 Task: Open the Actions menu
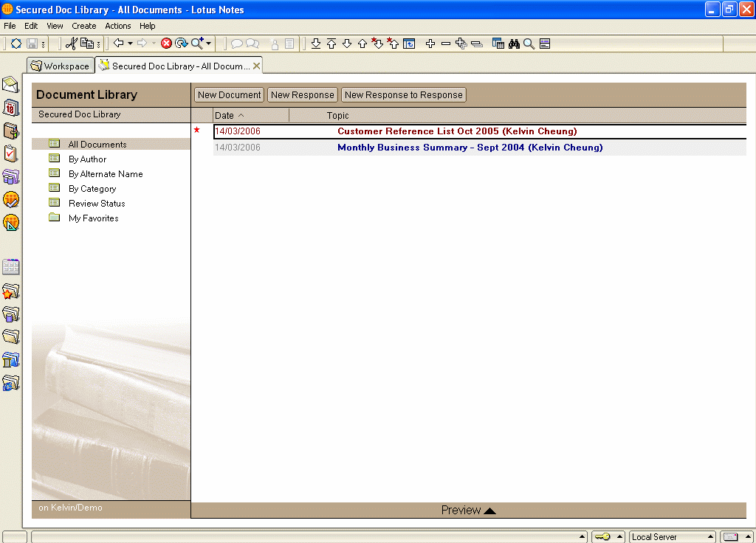click(x=117, y=26)
